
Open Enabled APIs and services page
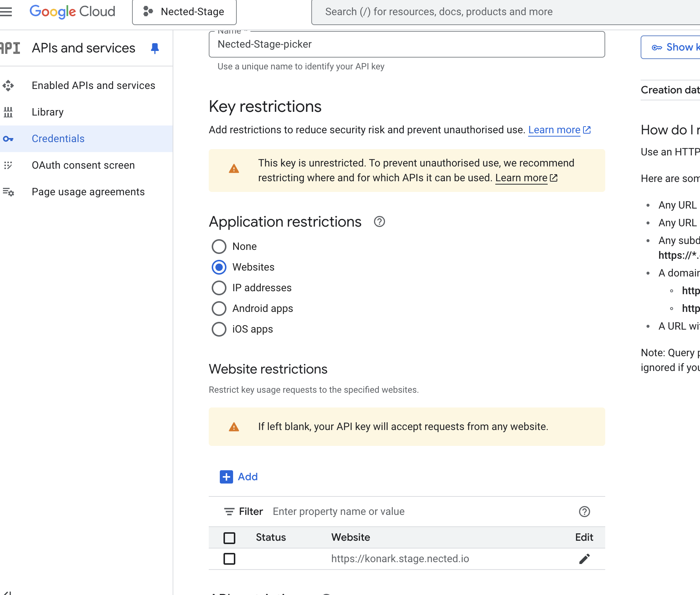(93, 86)
